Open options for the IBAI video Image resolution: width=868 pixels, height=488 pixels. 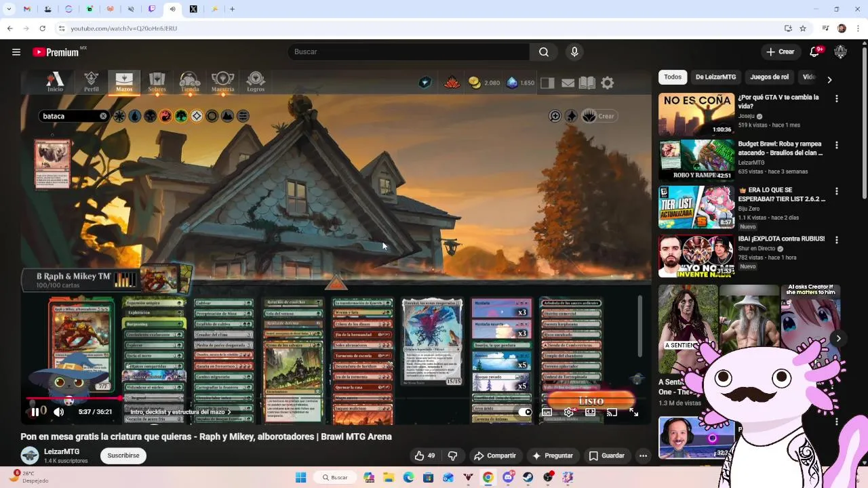pos(836,240)
